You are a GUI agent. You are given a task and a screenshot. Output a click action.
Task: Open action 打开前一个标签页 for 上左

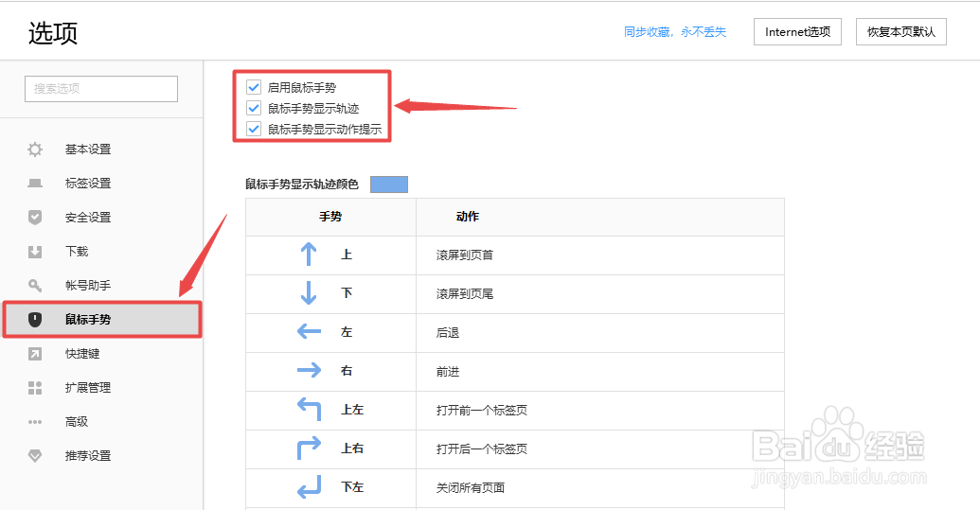[x=482, y=410]
